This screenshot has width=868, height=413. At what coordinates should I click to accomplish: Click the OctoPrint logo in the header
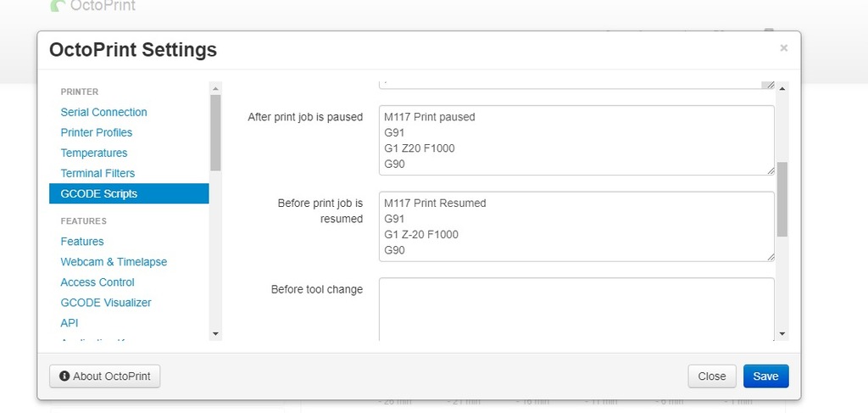click(93, 6)
